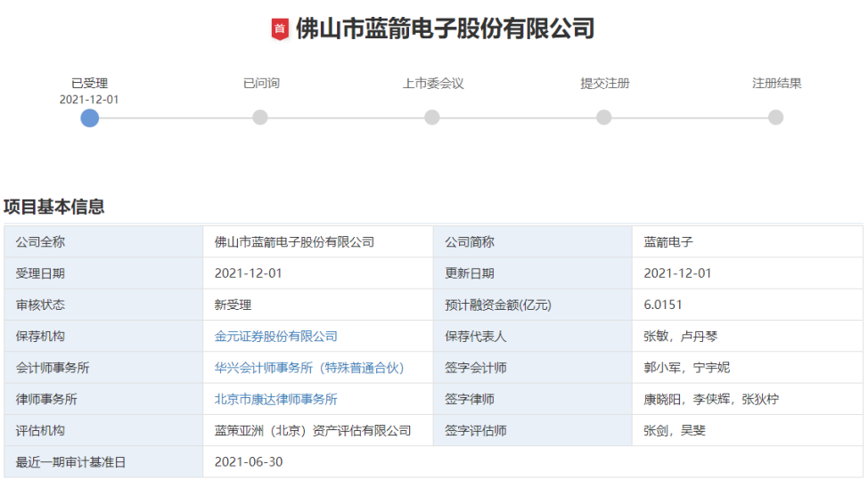Click the 项目基本信息 section heading
Image resolution: width=868 pixels, height=480 pixels.
pyautogui.click(x=53, y=207)
